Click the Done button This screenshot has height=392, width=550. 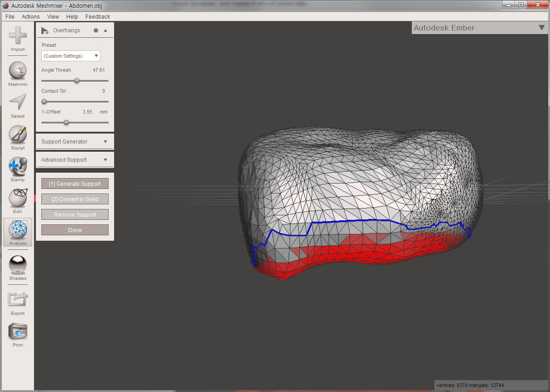tap(75, 230)
